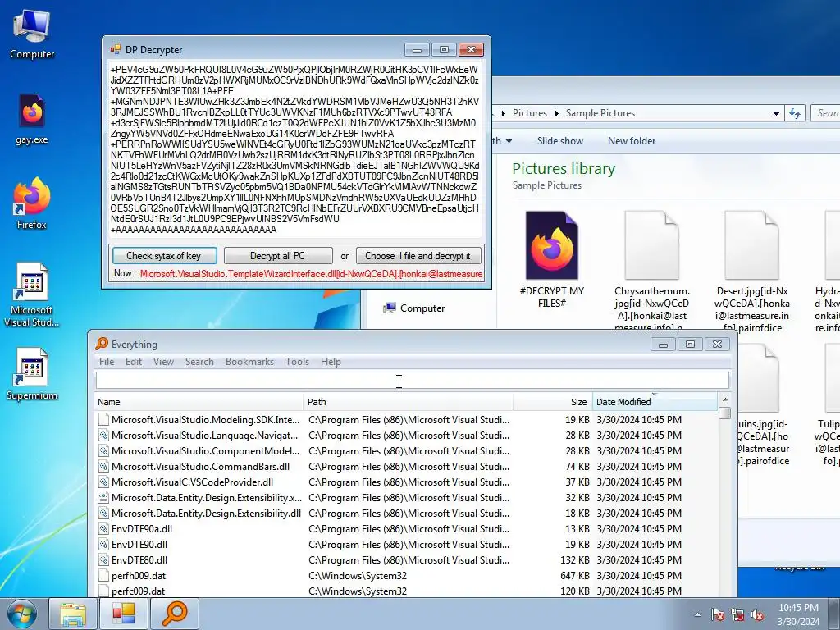Image resolution: width=840 pixels, height=630 pixels.
Task: Sort results by the Path column
Action: coord(409,402)
